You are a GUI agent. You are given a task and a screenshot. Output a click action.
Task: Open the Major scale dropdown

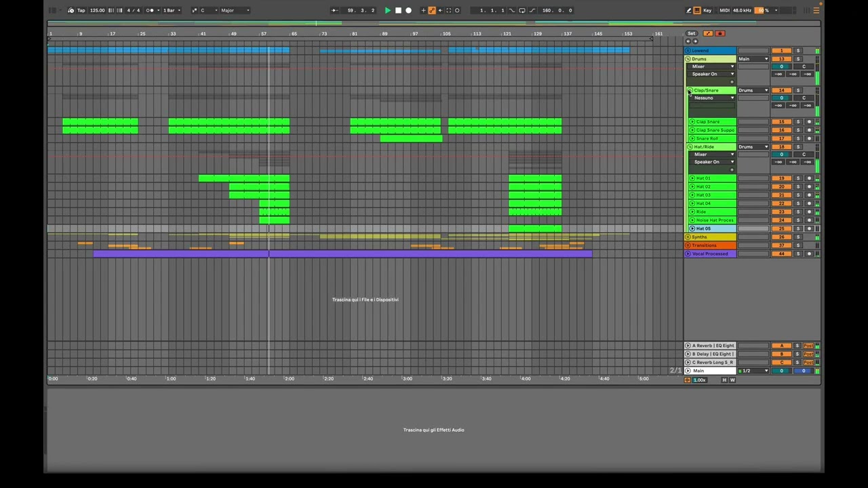(235, 10)
